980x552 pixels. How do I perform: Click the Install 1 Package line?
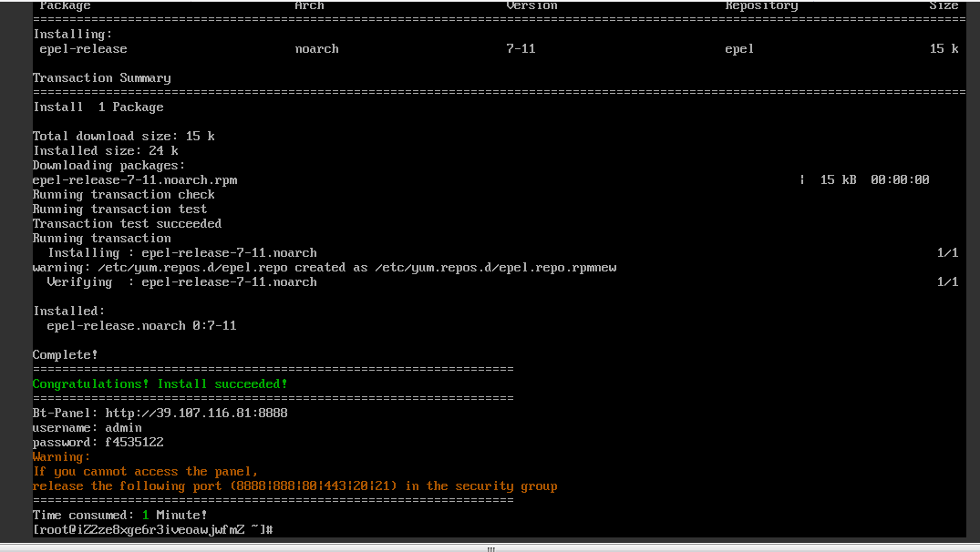tap(98, 107)
